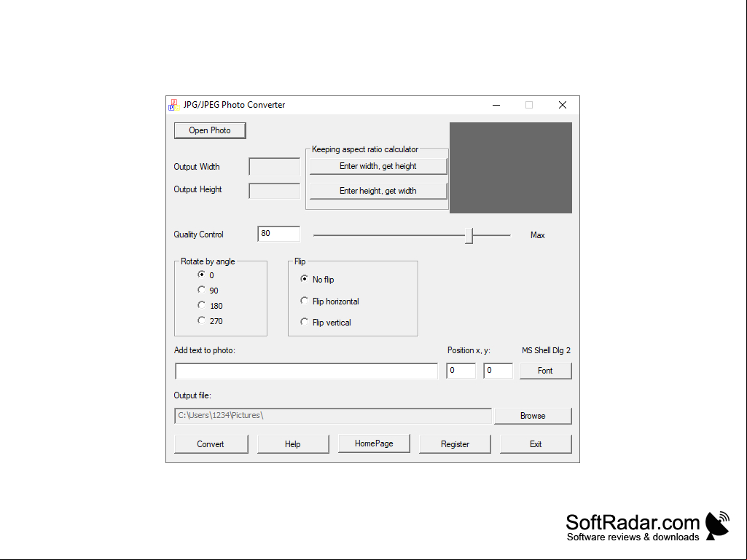The image size is (747, 560).
Task: Click the Output file path field
Action: pos(333,416)
